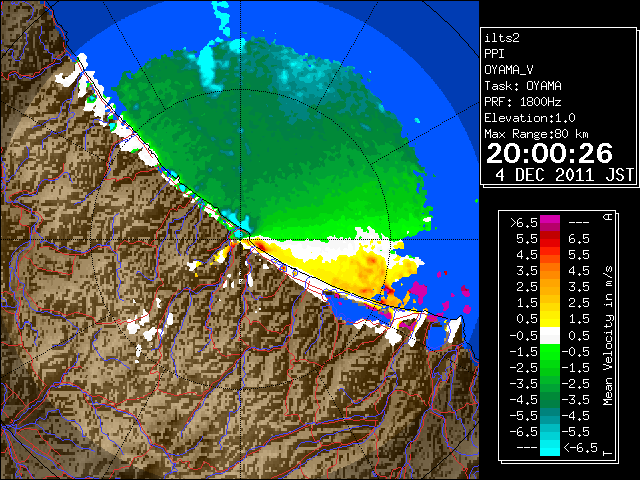The width and height of the screenshot is (640, 480).
Task: Click the '4 DEC 2011 JST' date
Action: pos(564,175)
